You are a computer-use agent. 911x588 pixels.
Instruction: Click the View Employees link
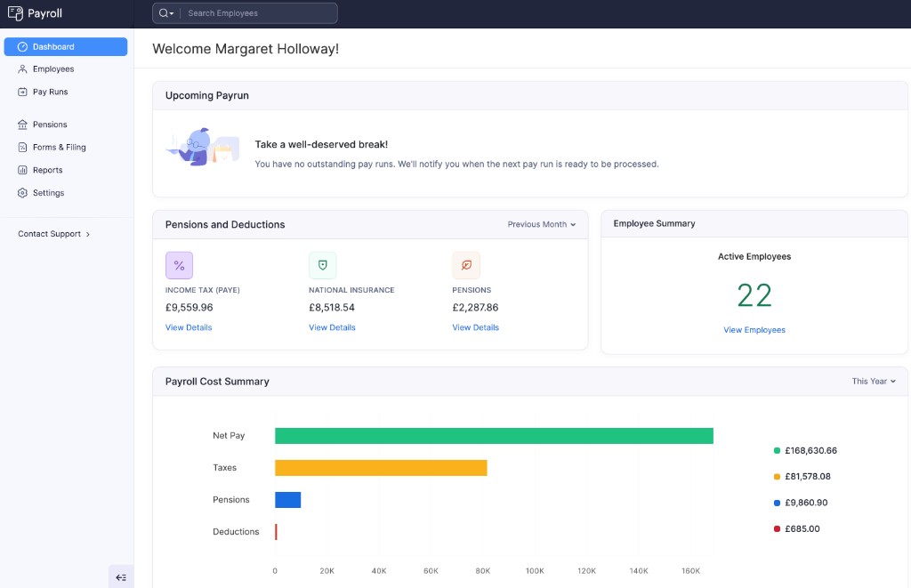[754, 330]
